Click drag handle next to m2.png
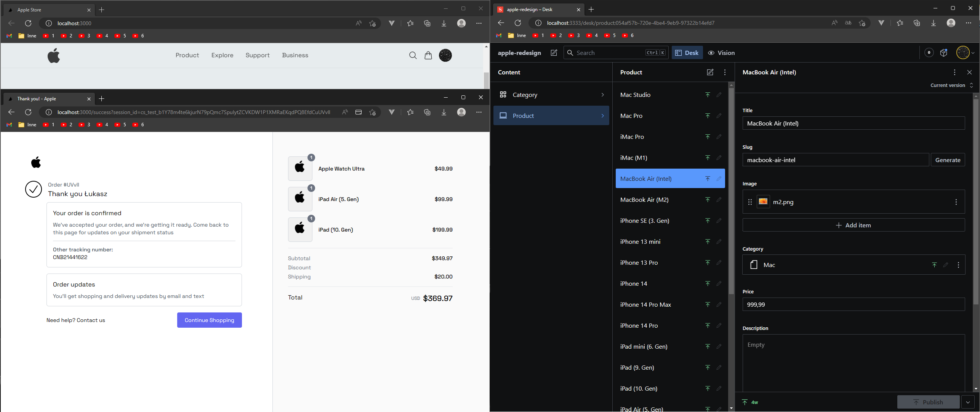980x412 pixels. coord(750,202)
